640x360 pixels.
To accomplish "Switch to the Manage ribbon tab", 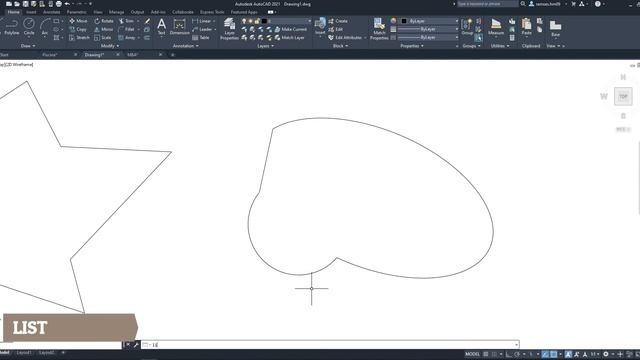I will [116, 12].
